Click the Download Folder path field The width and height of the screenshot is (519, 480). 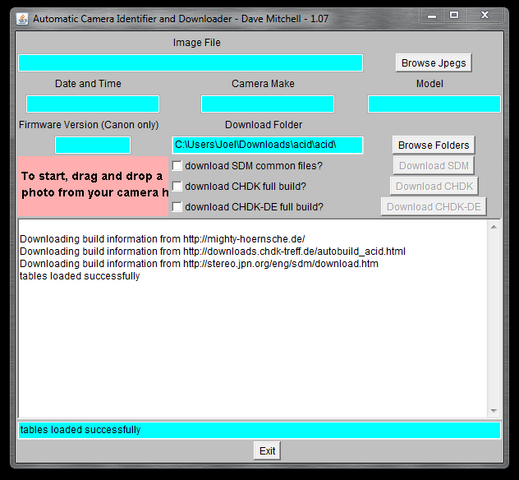tap(267, 145)
